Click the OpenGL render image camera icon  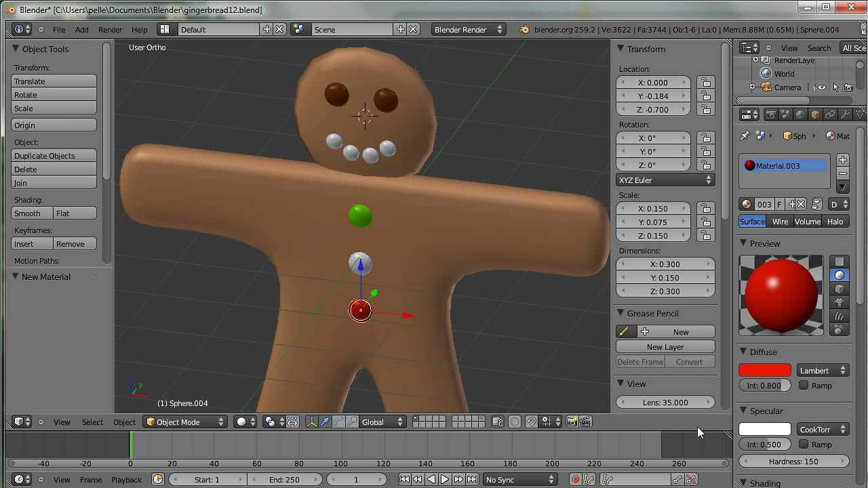(x=571, y=422)
